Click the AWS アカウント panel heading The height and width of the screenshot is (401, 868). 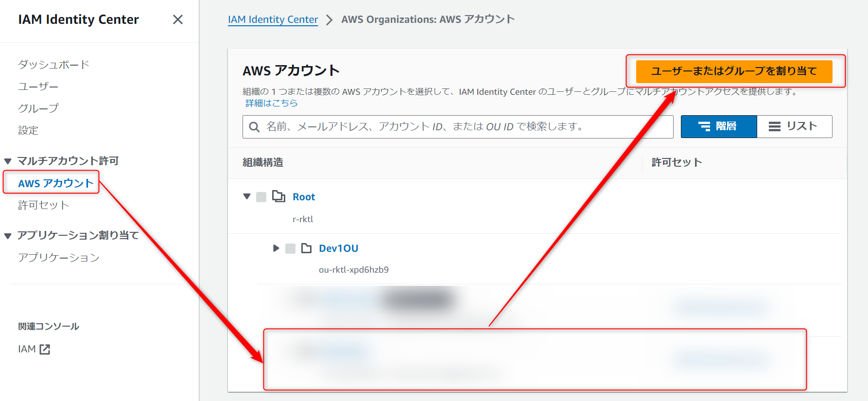(291, 71)
